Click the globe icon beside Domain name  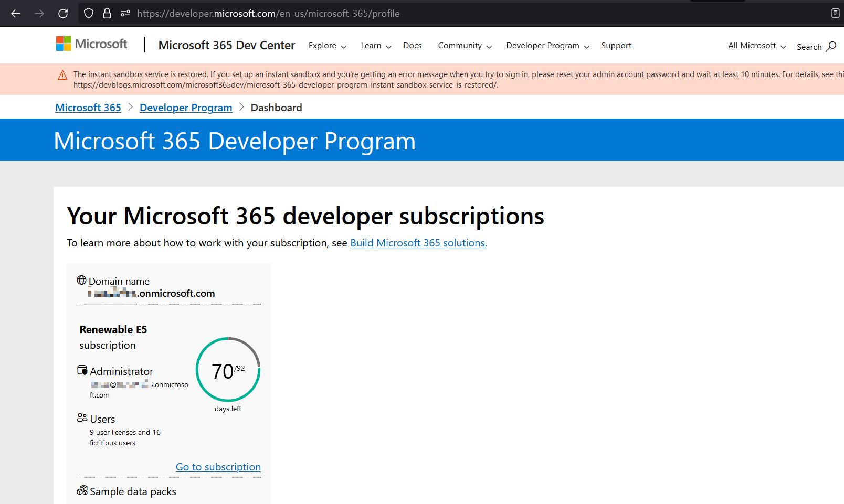point(81,280)
